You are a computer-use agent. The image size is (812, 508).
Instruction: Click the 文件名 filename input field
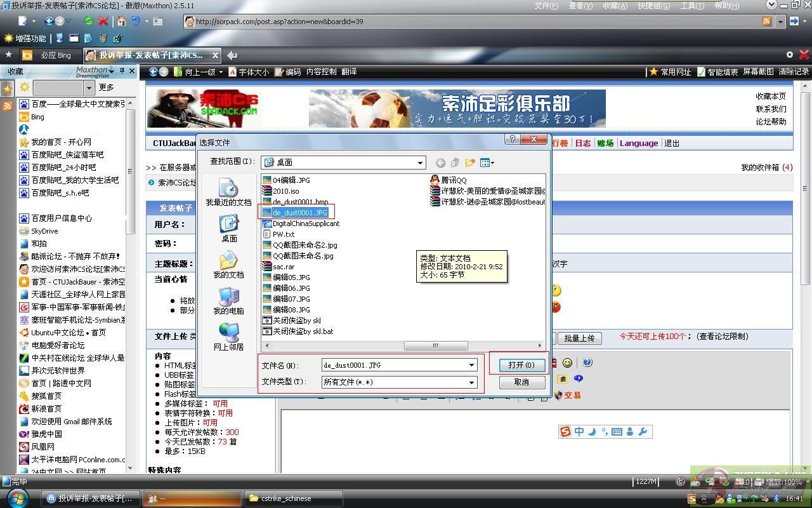395,365
